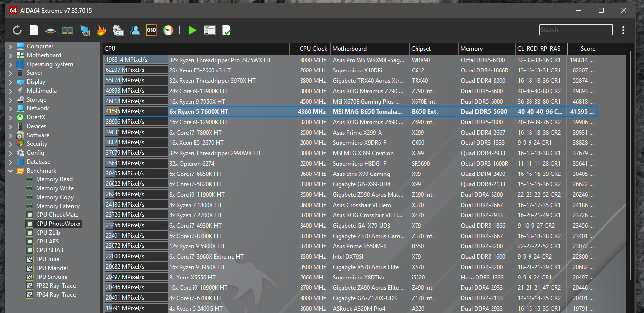Click the 198814 MPixel/s result bar

tap(136, 60)
